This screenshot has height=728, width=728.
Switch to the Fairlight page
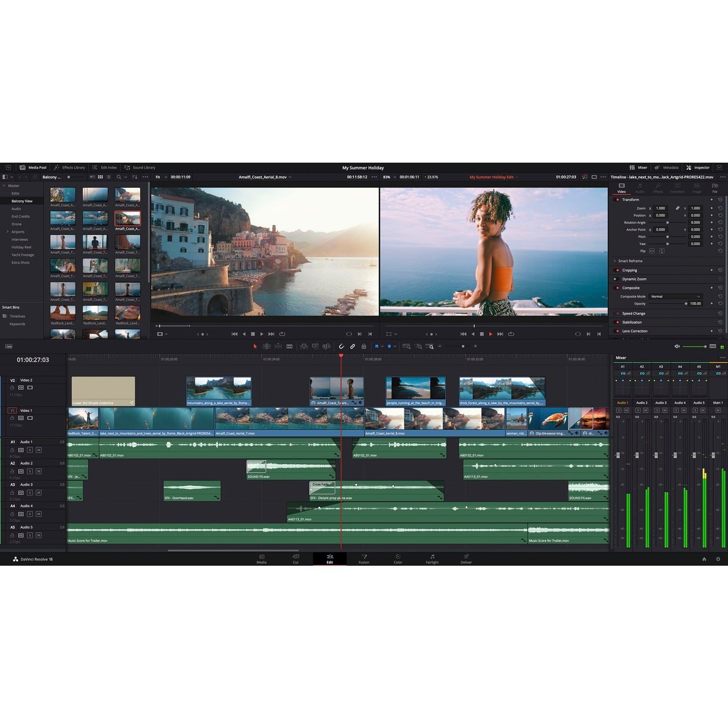[432, 560]
